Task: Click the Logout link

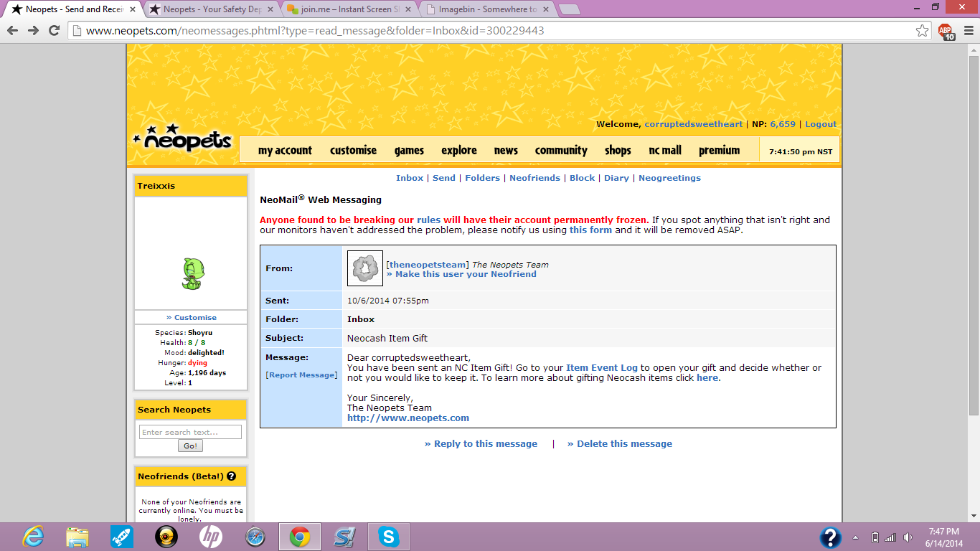Action: click(821, 124)
